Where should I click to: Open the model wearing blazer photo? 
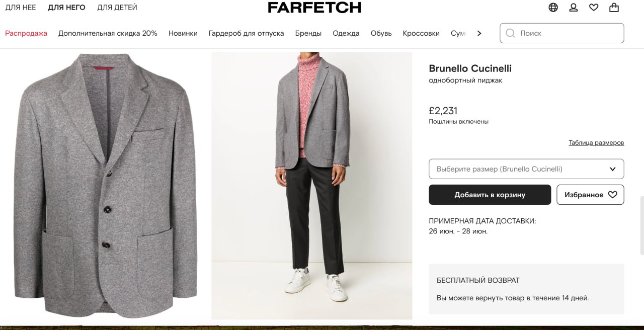tap(311, 186)
